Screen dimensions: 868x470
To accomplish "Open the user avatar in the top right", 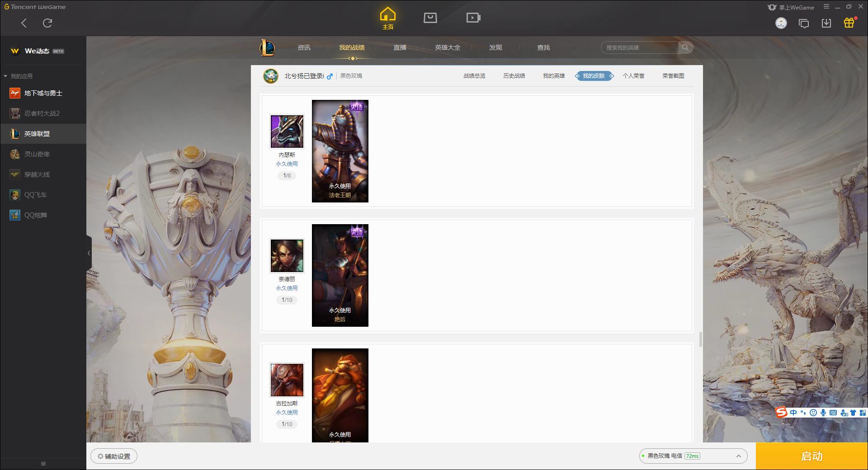I will (x=781, y=23).
